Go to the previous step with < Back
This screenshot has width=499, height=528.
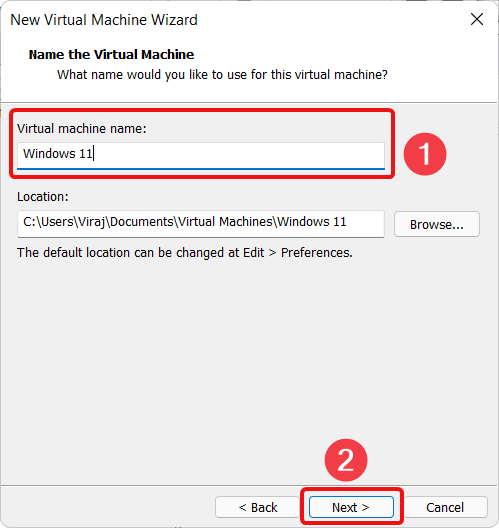258,507
